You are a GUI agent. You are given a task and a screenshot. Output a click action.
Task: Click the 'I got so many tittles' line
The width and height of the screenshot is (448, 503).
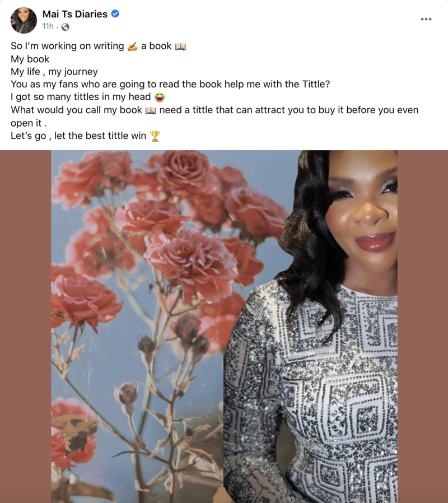(x=88, y=97)
